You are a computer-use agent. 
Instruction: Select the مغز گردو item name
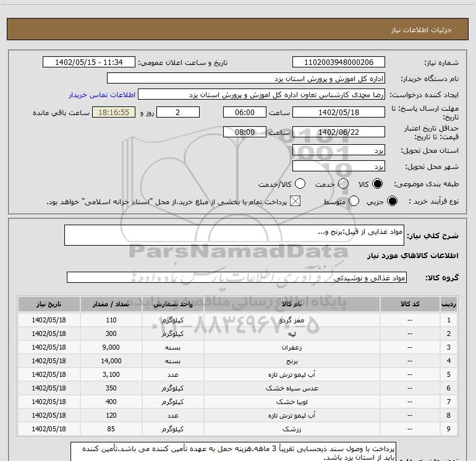point(292,320)
